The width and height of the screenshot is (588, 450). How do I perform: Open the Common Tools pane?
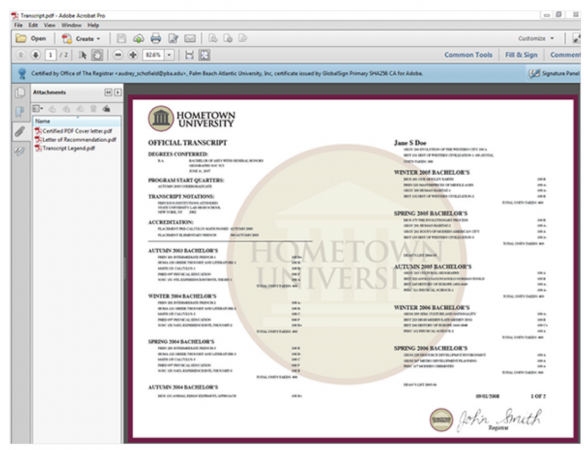pyautogui.click(x=468, y=55)
